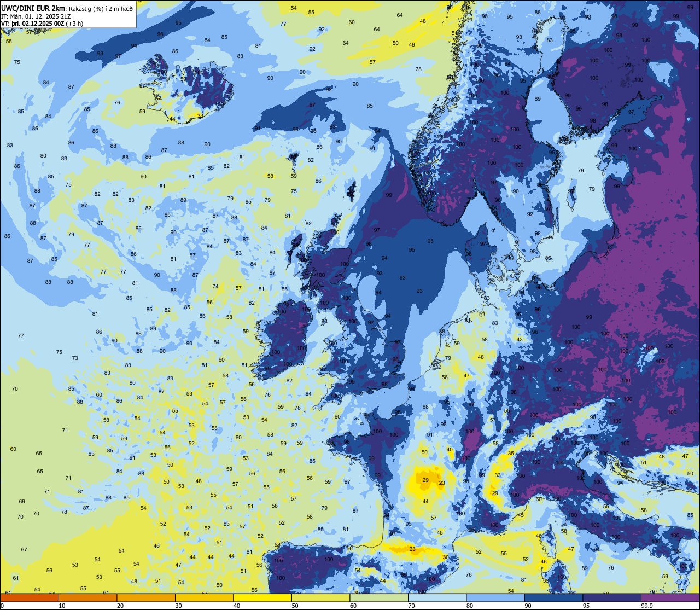Click the legend tick label 50
Viewport: 700px width, 610px height.
coord(295,606)
